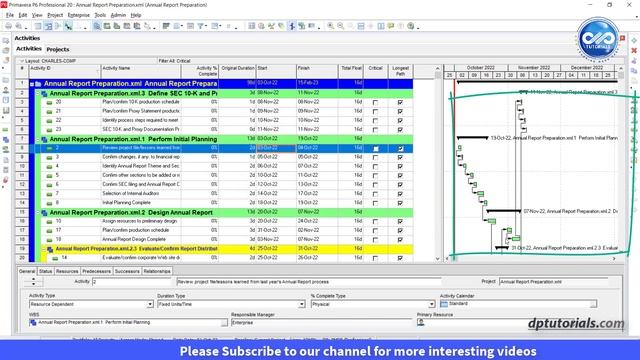The image size is (640, 360).
Task: Click the top icon in left directory bar
Action: point(6,41)
